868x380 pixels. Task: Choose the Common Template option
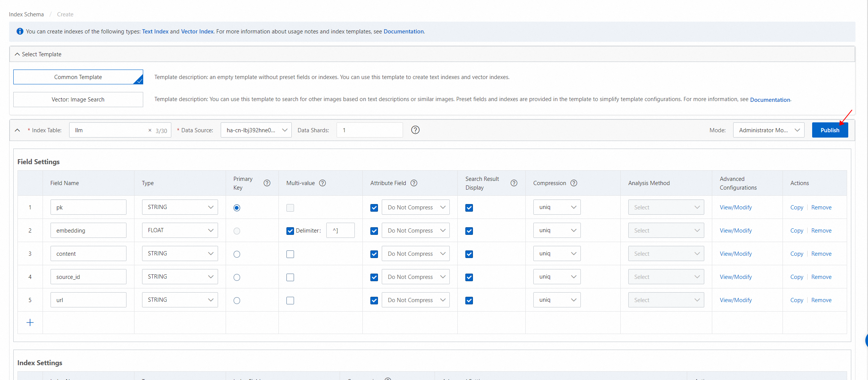coord(78,77)
